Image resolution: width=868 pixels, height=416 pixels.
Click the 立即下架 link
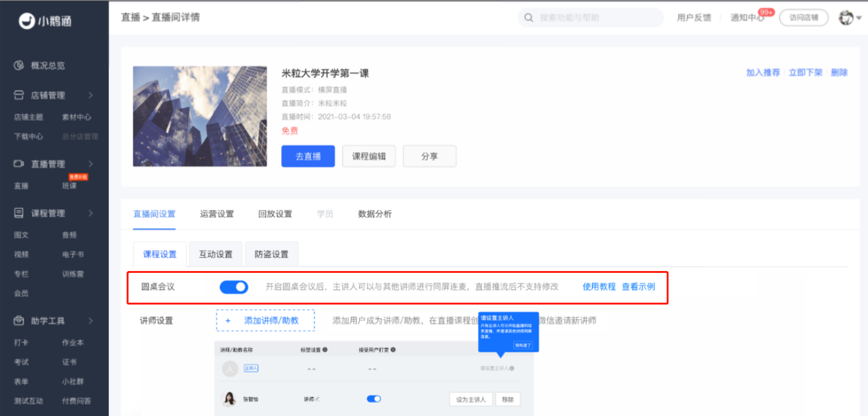tap(805, 73)
